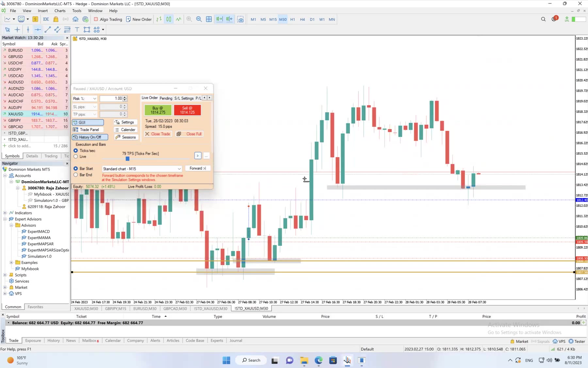Open the Charts menu
The image size is (588, 368).
60,11
